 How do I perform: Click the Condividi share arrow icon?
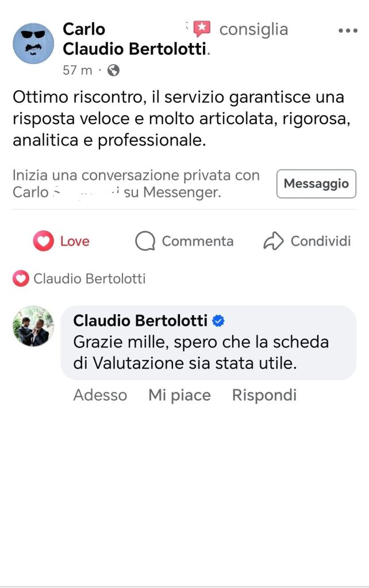pyautogui.click(x=274, y=241)
